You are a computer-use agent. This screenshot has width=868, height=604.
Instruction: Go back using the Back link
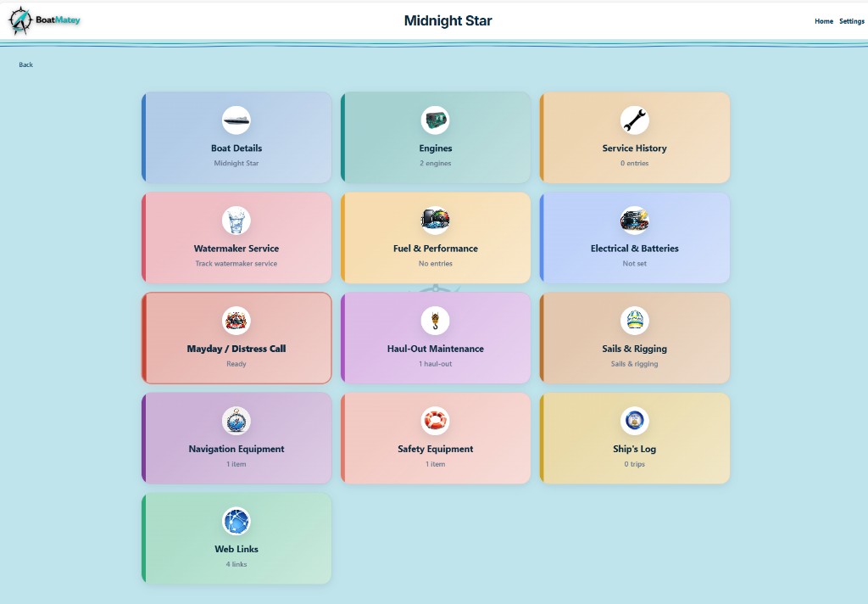click(25, 64)
